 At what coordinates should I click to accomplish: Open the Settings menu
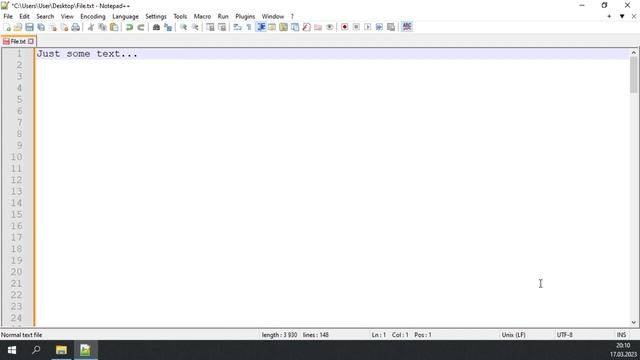point(156,16)
